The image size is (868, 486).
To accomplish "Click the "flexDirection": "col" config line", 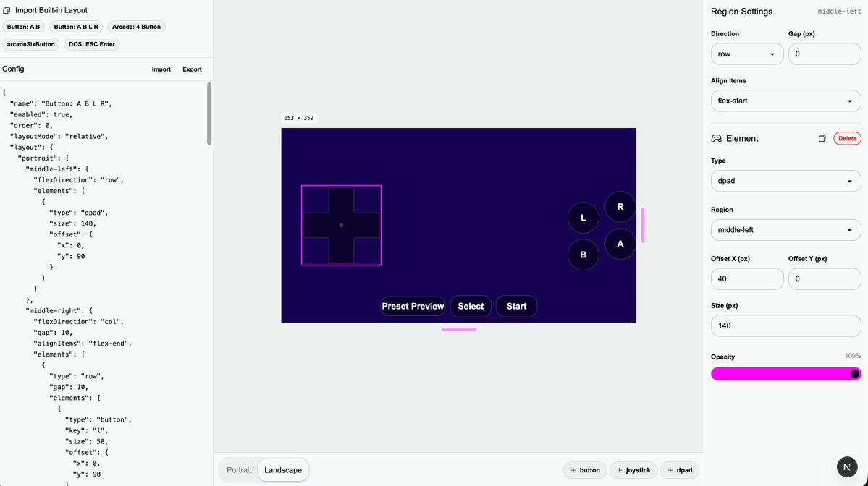I will click(x=79, y=321).
